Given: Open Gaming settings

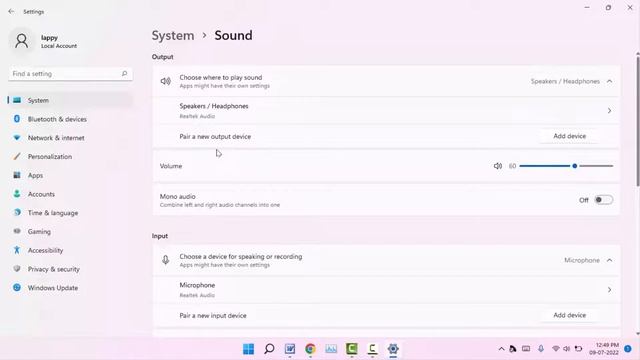Looking at the screenshot, I should 70,231.
